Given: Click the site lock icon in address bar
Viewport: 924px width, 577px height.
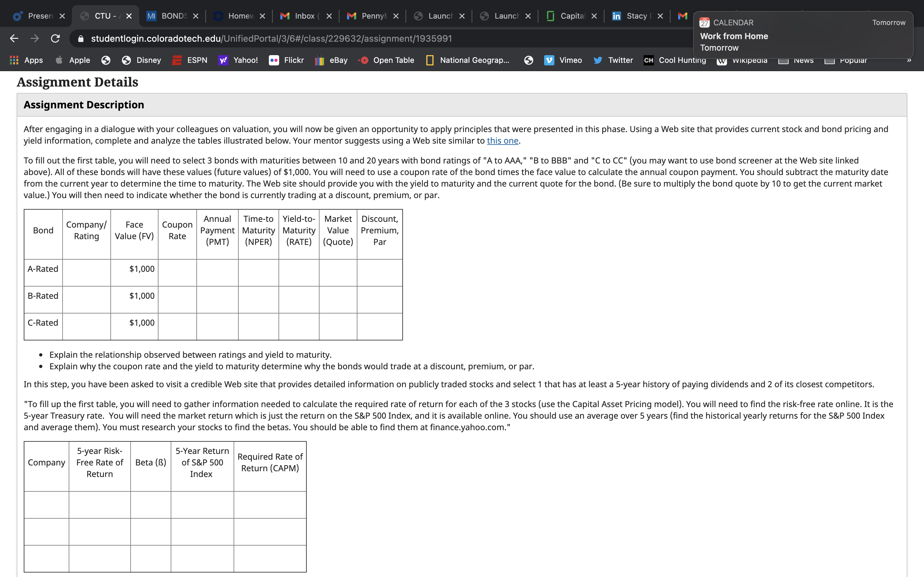Looking at the screenshot, I should coord(81,38).
